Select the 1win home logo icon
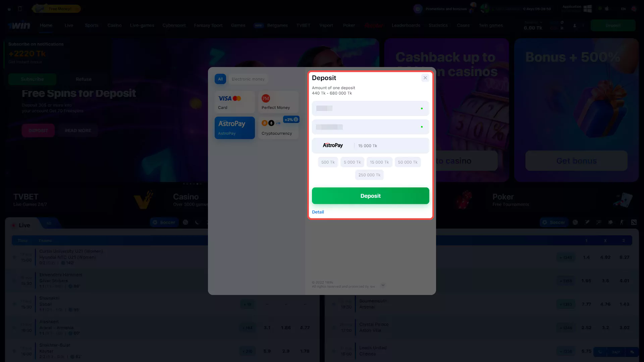 [x=18, y=25]
